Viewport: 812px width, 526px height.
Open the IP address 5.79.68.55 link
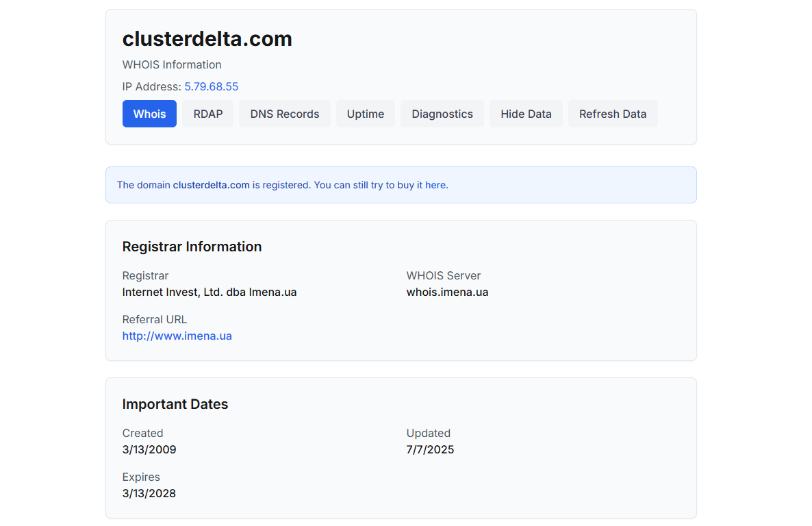211,86
